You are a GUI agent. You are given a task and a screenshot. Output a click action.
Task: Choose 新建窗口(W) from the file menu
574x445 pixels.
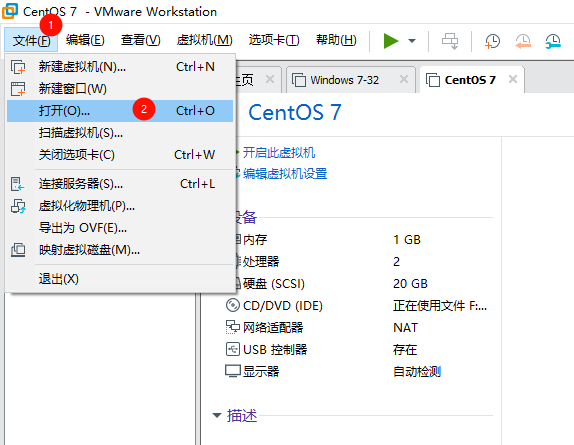pyautogui.click(x=120, y=89)
